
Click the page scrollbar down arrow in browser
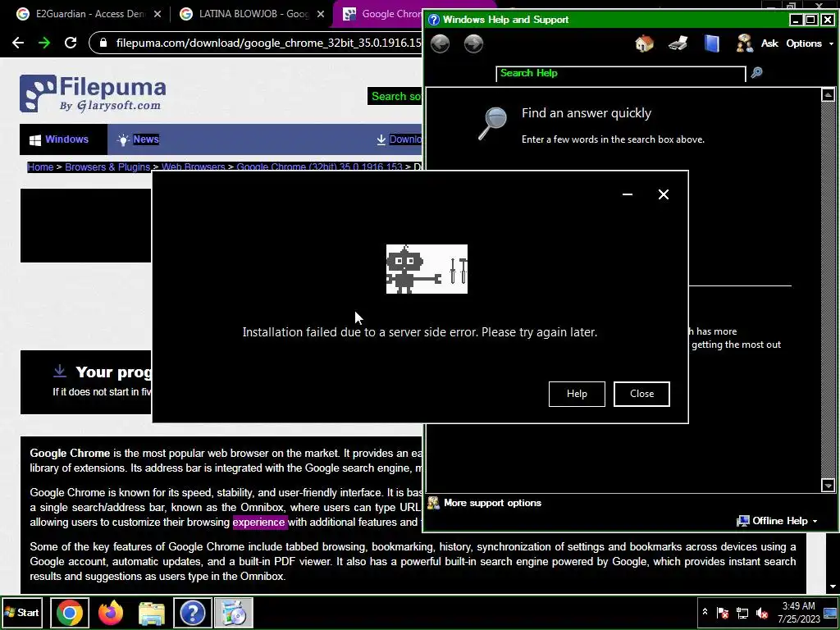tap(833, 587)
